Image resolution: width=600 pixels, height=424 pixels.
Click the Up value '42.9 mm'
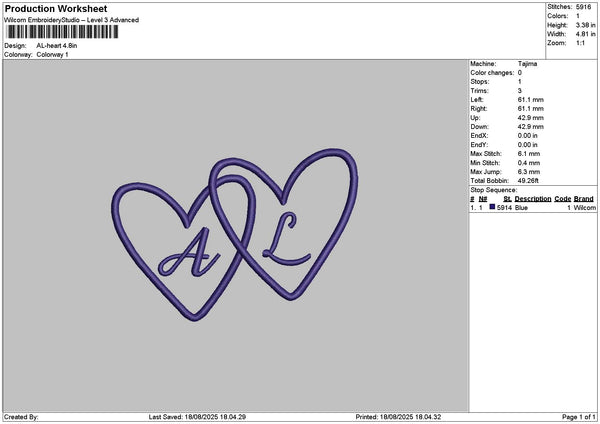(x=530, y=118)
